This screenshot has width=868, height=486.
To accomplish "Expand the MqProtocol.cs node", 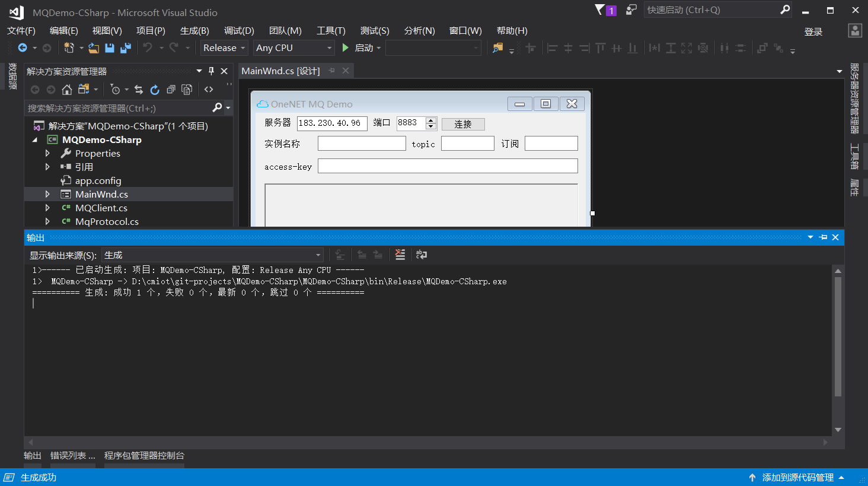I will pyautogui.click(x=47, y=221).
